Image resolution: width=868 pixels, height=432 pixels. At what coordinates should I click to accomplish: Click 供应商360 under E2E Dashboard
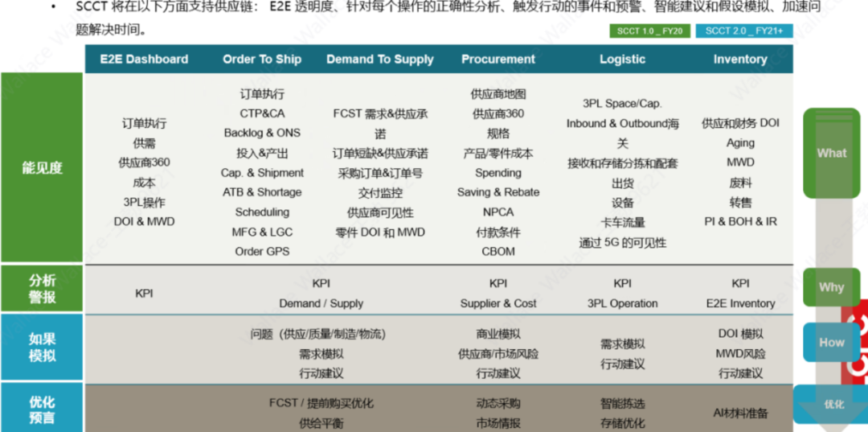pos(144,163)
